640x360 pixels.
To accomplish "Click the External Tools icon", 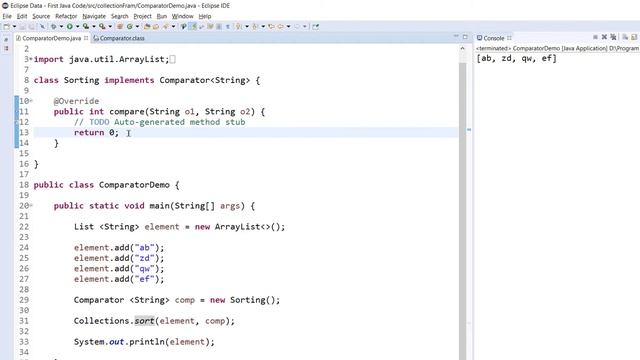I will (x=102, y=27).
